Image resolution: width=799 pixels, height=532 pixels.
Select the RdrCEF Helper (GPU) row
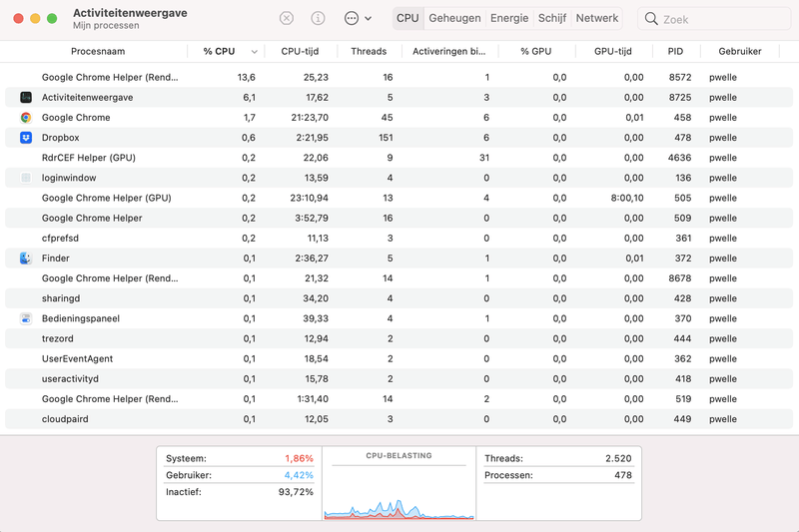[399, 158]
